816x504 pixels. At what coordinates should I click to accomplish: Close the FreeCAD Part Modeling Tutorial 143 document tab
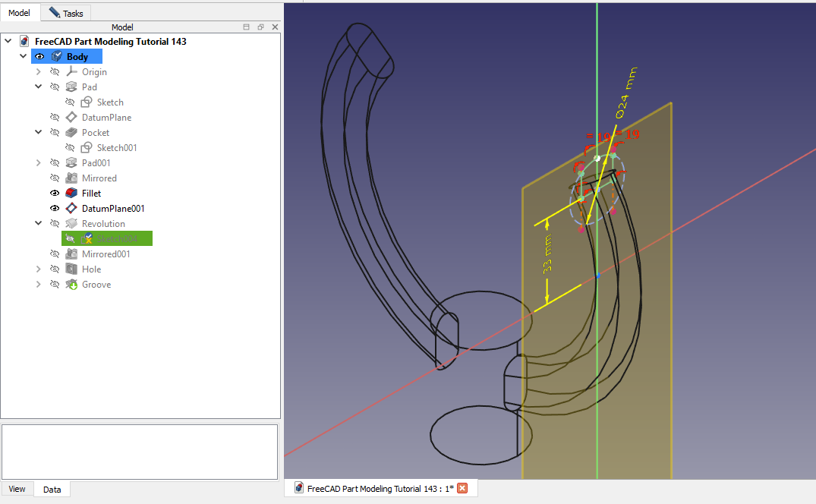point(462,488)
